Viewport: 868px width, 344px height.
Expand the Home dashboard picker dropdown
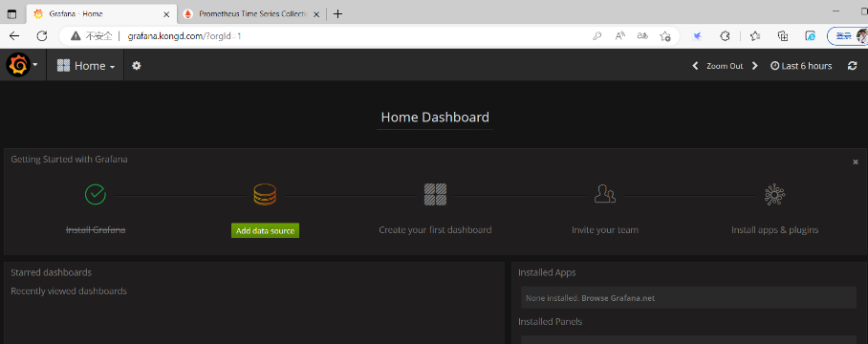pyautogui.click(x=85, y=66)
